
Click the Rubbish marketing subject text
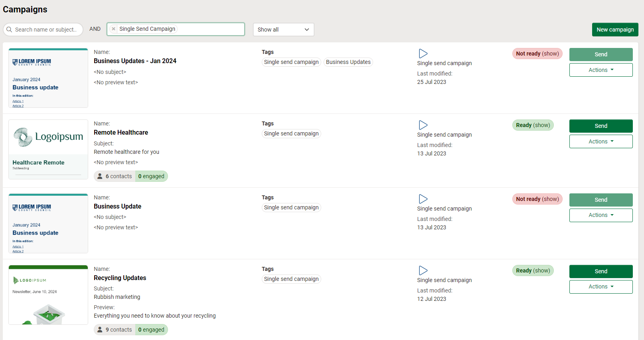pos(117,297)
